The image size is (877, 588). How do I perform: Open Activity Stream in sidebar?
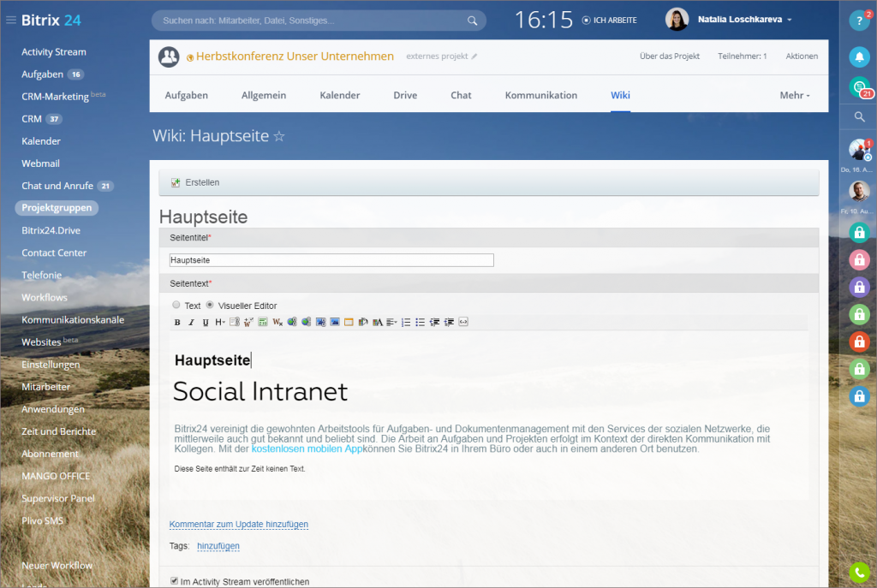tap(54, 52)
